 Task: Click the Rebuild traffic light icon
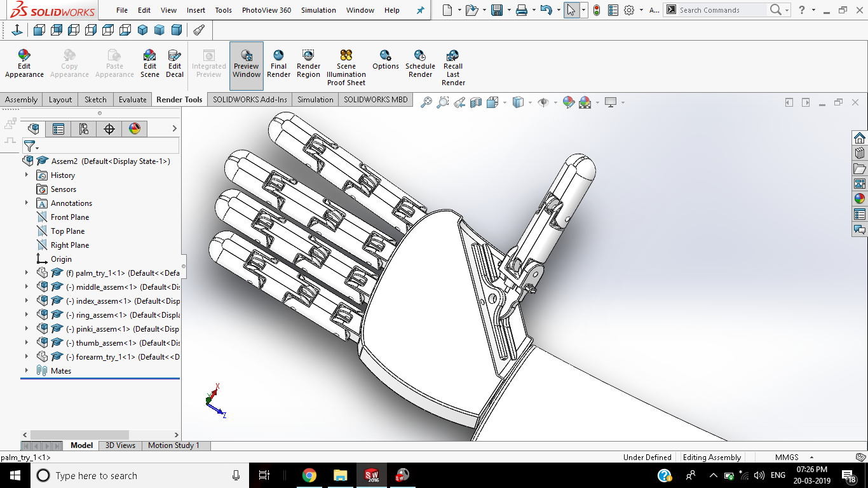click(x=597, y=10)
